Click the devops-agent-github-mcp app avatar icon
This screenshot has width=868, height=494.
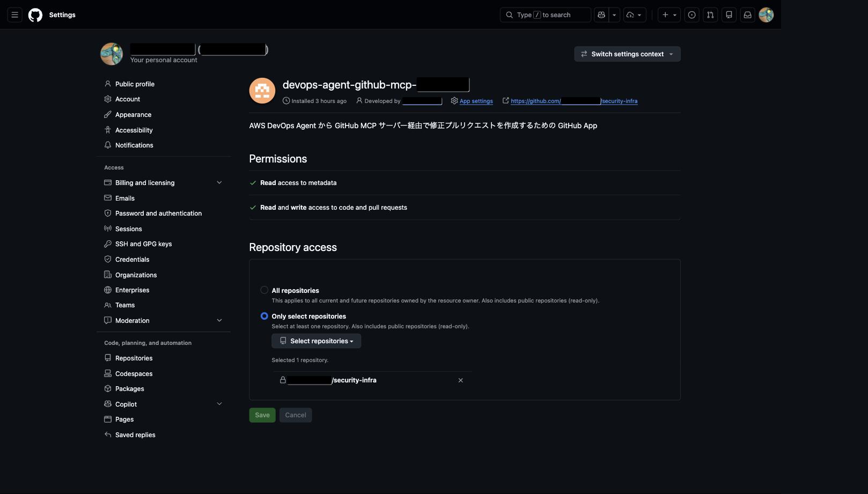pos(262,91)
